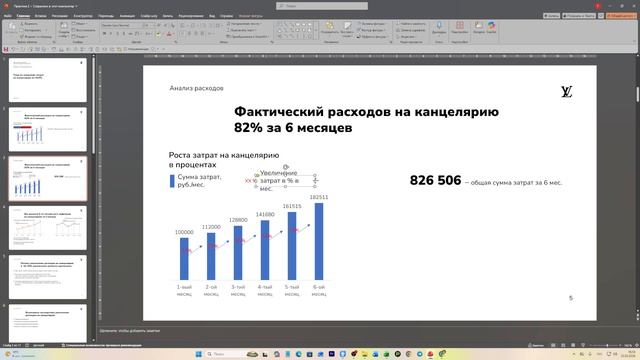
Task: Click the Вырезать cut command
Action: [x=29, y=24]
